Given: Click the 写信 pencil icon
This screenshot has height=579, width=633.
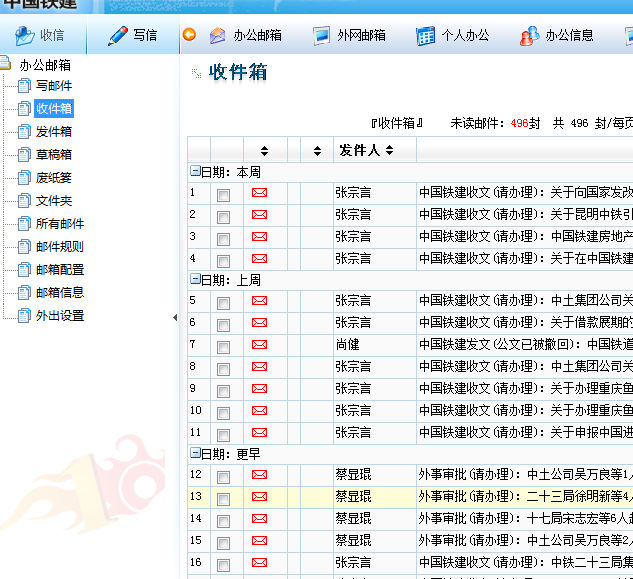Looking at the screenshot, I should tap(118, 36).
